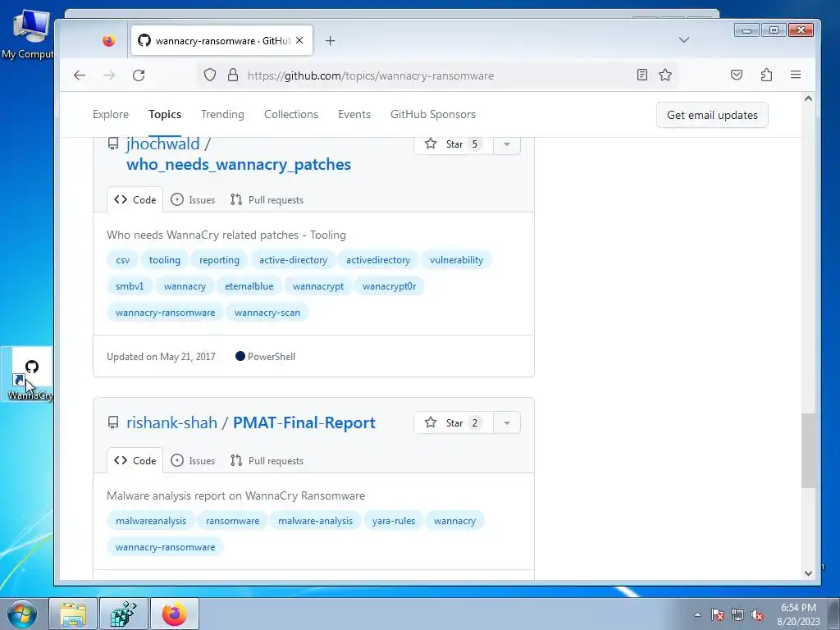Select the wannacrypt topic tag
This screenshot has width=840, height=630.
tap(318, 286)
